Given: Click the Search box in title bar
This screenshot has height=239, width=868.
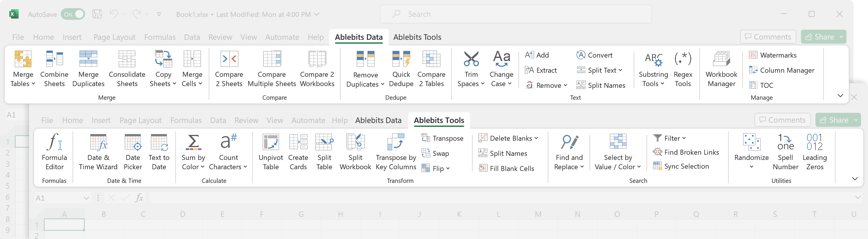Looking at the screenshot, I should pyautogui.click(x=516, y=14).
